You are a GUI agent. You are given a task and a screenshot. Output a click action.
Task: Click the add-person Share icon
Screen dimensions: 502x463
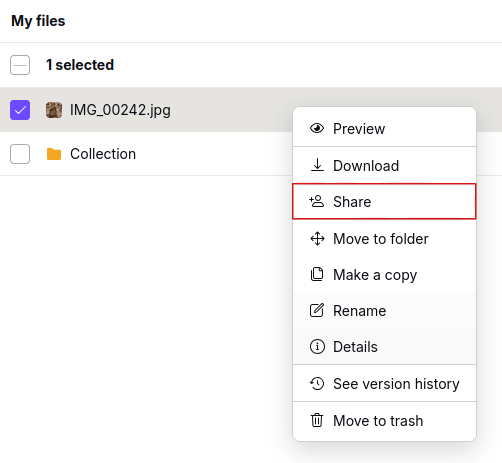pyautogui.click(x=316, y=201)
